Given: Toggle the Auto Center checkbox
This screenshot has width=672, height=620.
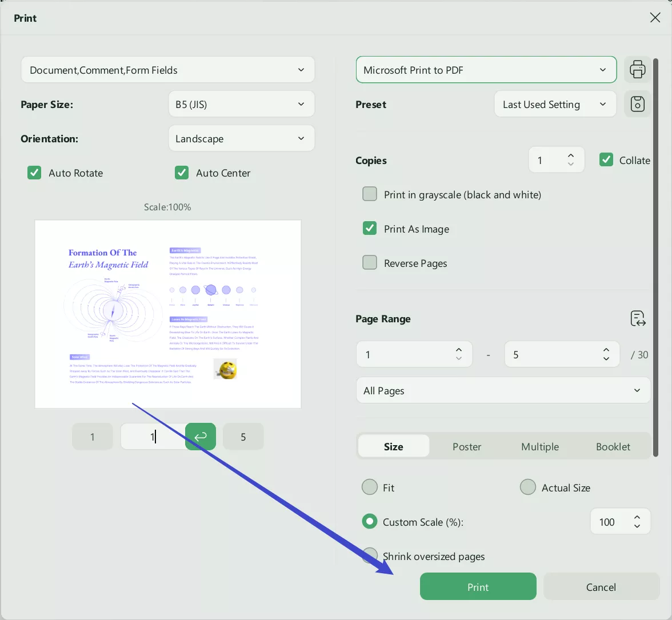Looking at the screenshot, I should (x=182, y=173).
